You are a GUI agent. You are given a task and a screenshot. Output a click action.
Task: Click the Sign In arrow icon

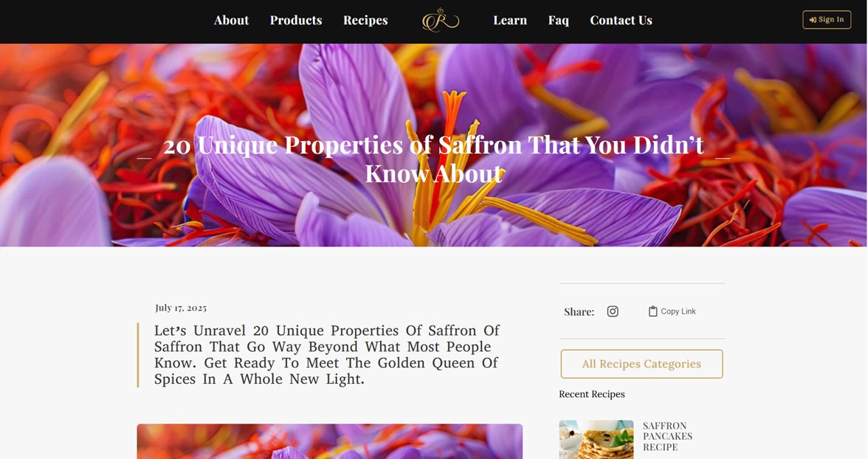point(813,20)
